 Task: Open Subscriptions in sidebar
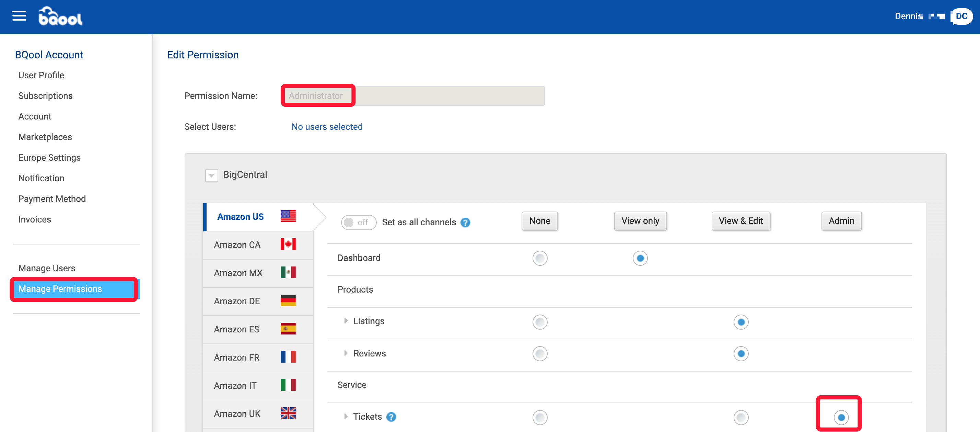pos(45,95)
